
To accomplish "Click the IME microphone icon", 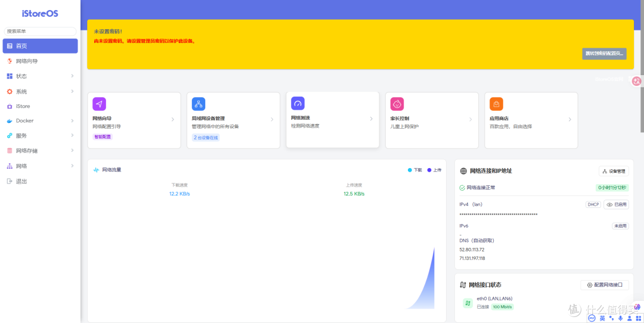I will coord(620,318).
